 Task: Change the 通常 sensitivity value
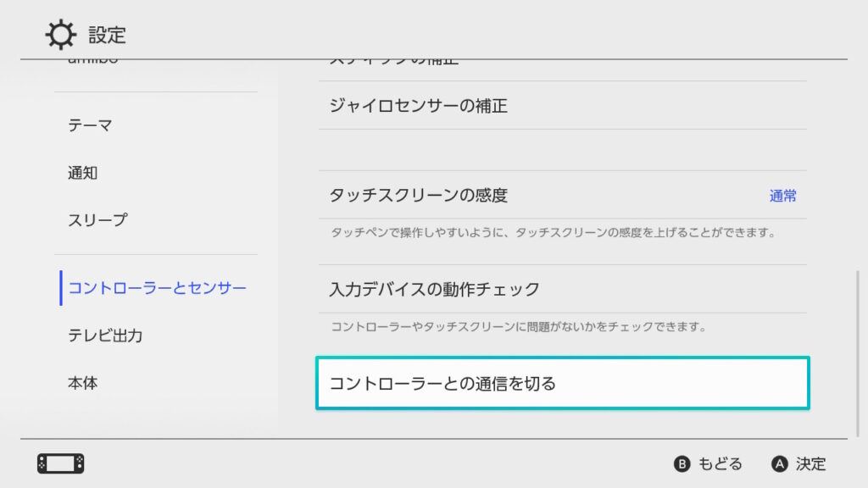pyautogui.click(x=782, y=196)
